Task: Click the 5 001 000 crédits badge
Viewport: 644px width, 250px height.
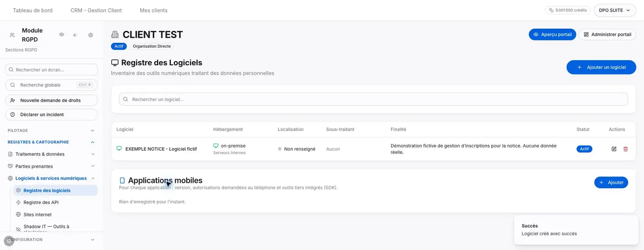Action: [568, 10]
